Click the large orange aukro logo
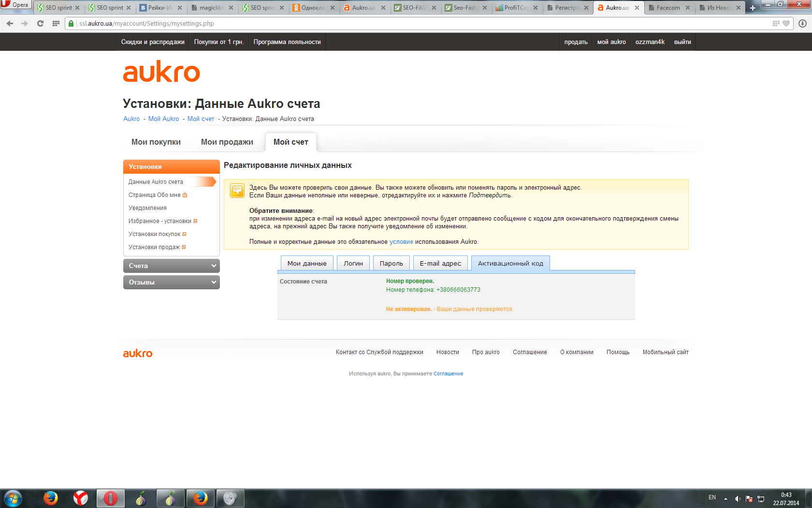Image resolution: width=812 pixels, height=508 pixels. pos(161,72)
